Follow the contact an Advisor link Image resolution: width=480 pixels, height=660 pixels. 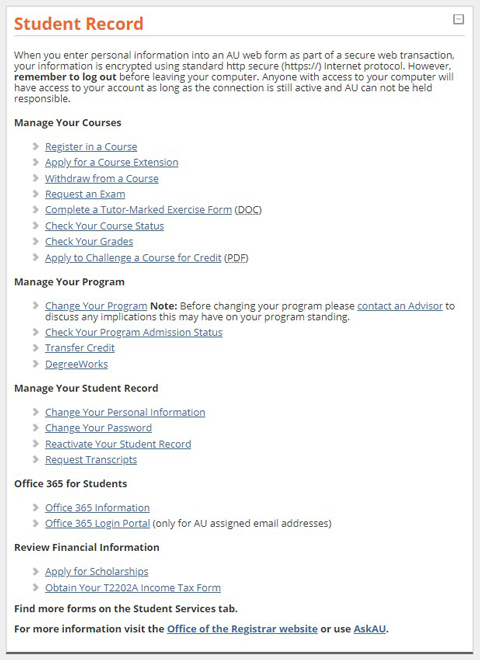tap(400, 306)
